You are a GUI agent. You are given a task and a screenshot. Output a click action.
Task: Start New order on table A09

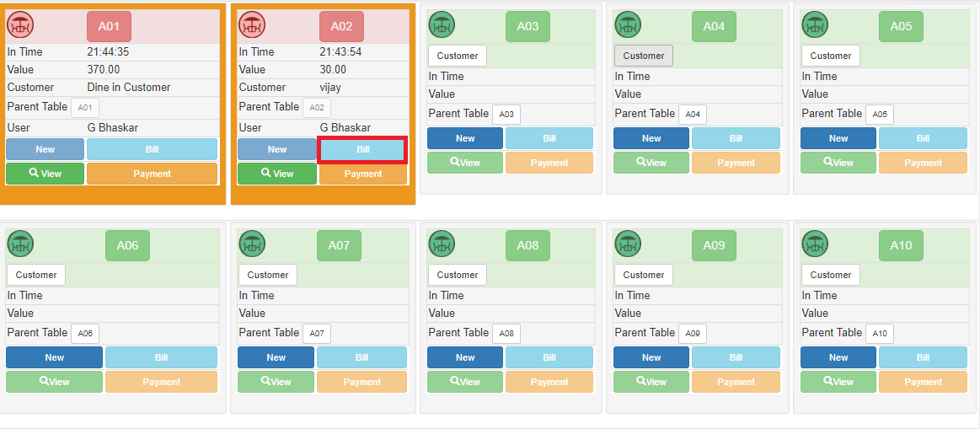coord(651,357)
